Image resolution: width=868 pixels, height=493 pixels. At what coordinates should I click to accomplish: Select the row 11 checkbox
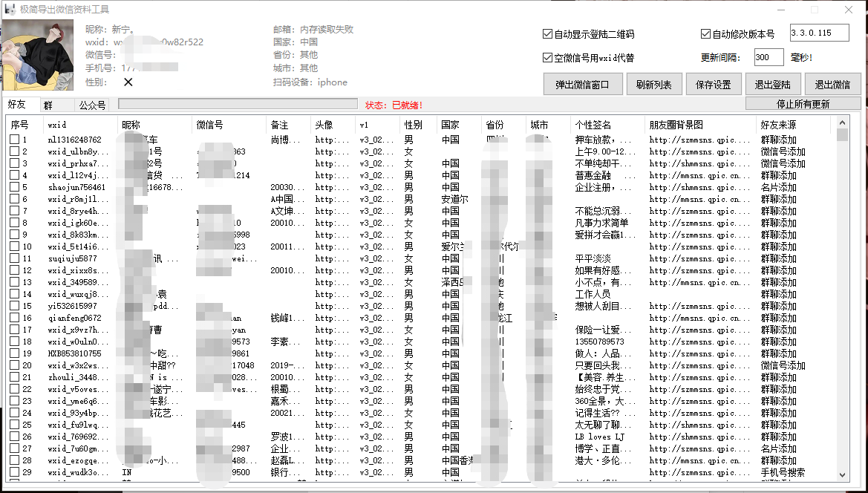pyautogui.click(x=14, y=258)
